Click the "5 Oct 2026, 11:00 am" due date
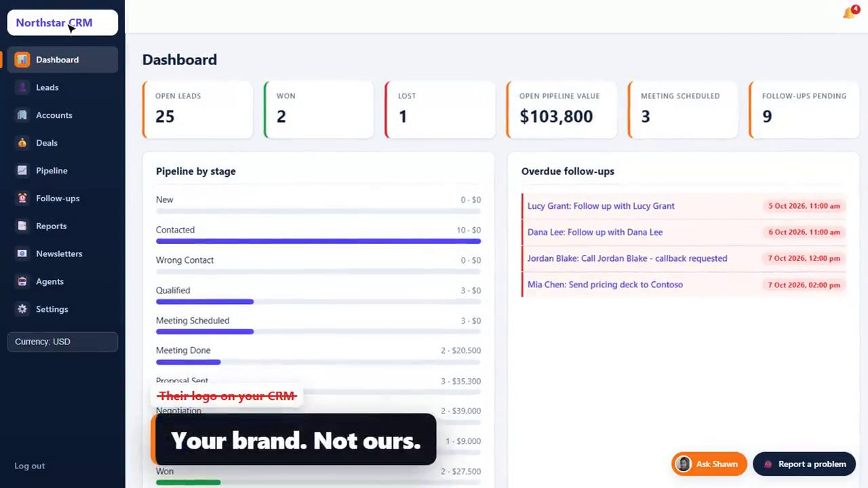The width and height of the screenshot is (868, 488). click(804, 206)
